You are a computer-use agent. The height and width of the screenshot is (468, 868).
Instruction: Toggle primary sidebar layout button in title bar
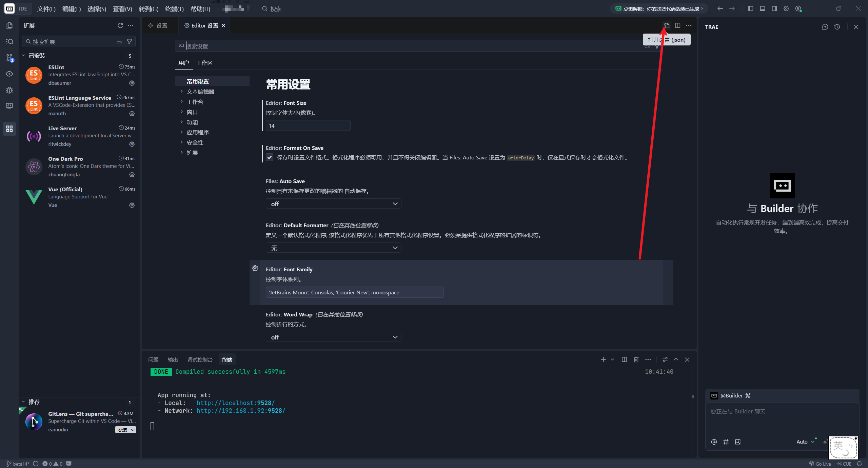[x=751, y=8]
